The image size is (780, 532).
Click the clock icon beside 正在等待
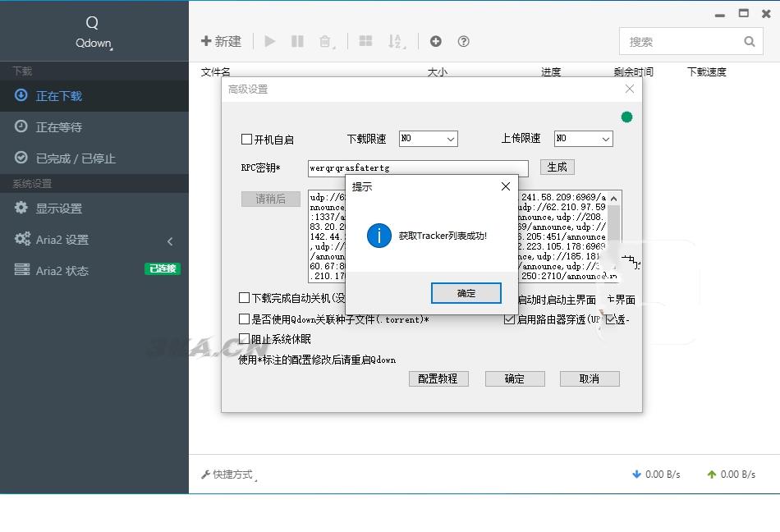coord(21,126)
